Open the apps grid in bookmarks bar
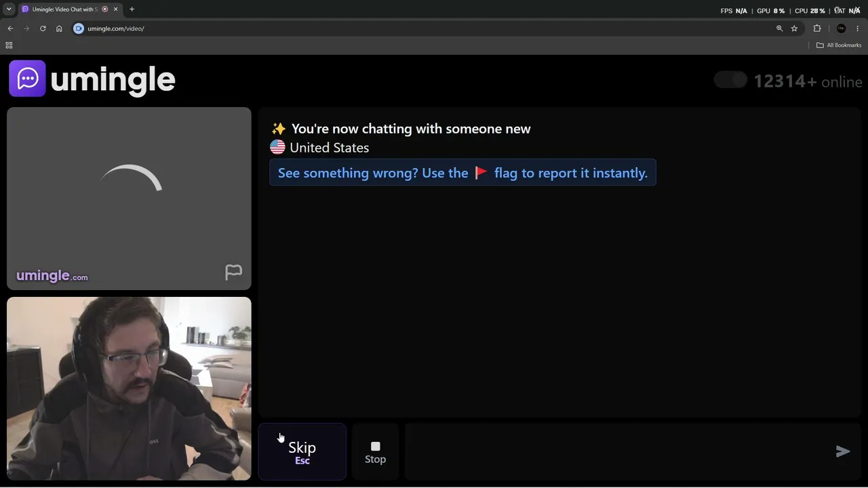868x488 pixels. (x=9, y=45)
